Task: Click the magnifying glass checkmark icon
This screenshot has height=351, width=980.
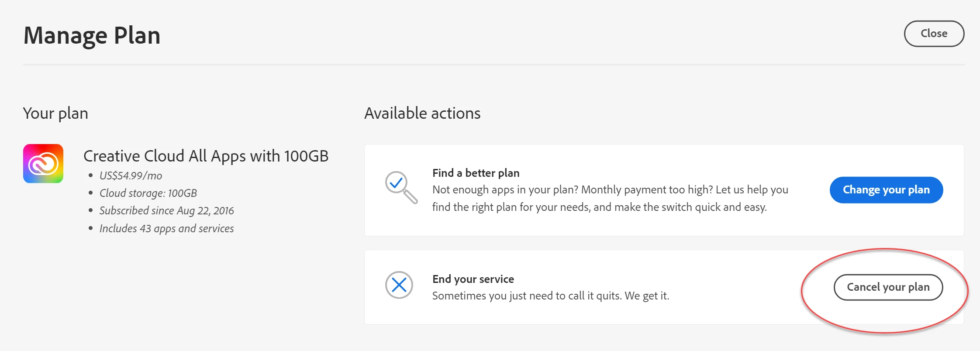Action: (400, 187)
